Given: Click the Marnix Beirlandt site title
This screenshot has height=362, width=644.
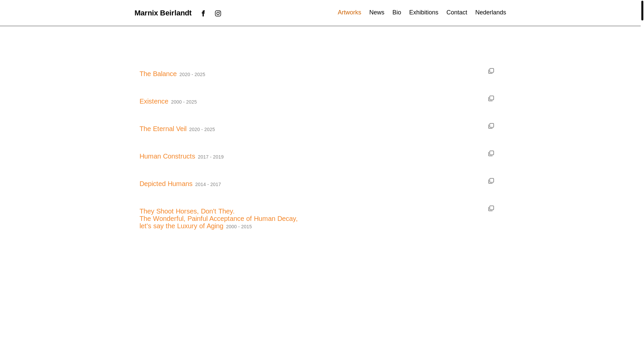Looking at the screenshot, I should pos(163,13).
